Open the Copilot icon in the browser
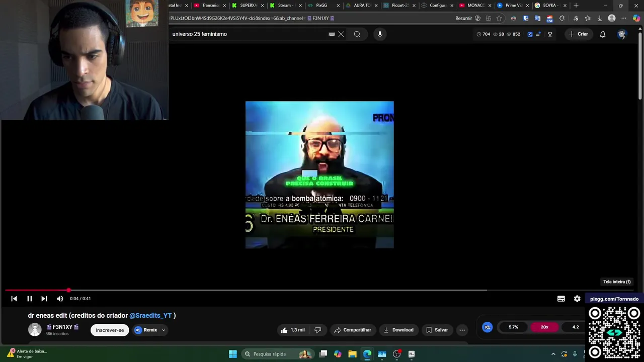The height and width of the screenshot is (362, 644). pos(636,18)
